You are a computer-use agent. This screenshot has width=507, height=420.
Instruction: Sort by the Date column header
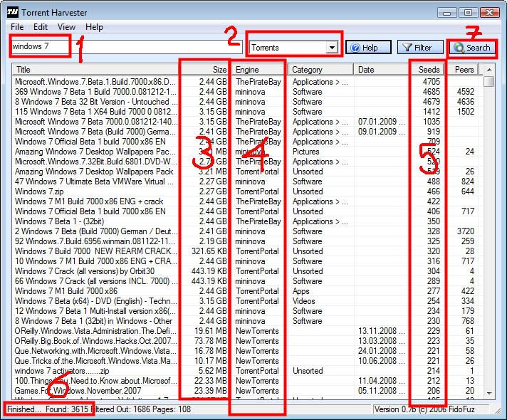pyautogui.click(x=382, y=70)
